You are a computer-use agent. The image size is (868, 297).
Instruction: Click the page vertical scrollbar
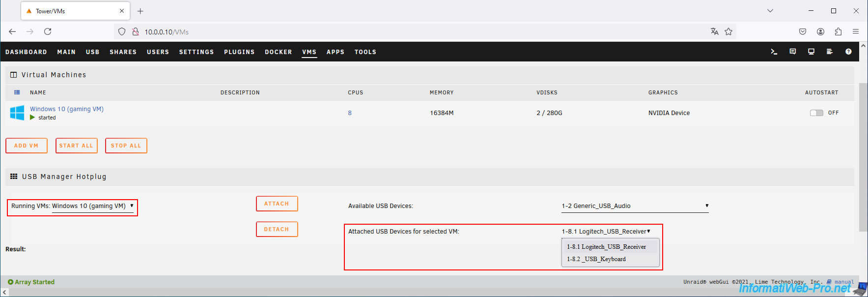pyautogui.click(x=863, y=157)
